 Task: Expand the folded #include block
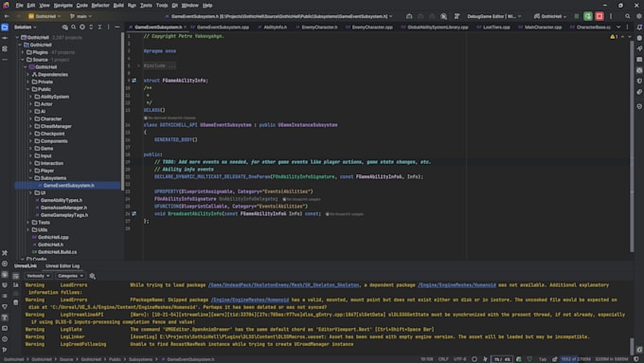pyautogui.click(x=139, y=65)
